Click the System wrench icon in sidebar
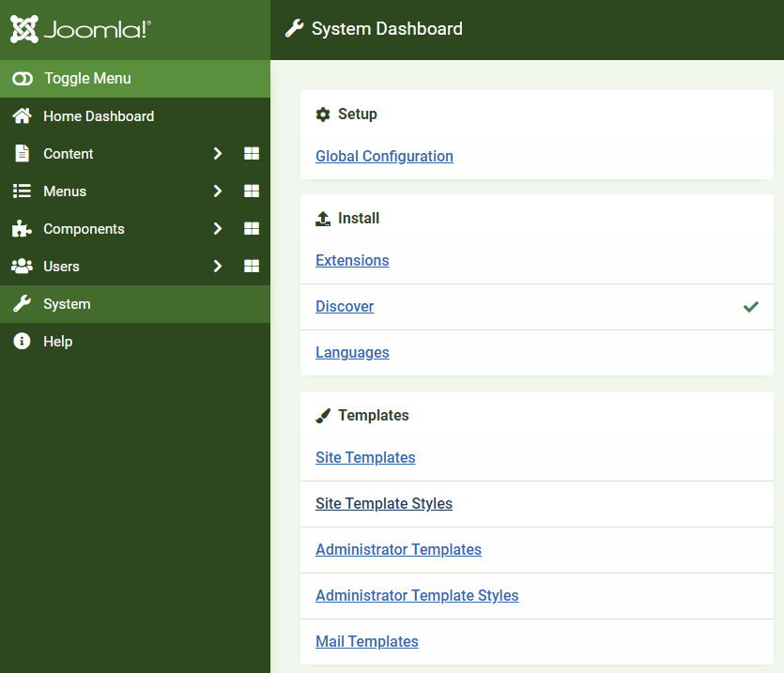This screenshot has height=673, width=784. (x=22, y=303)
